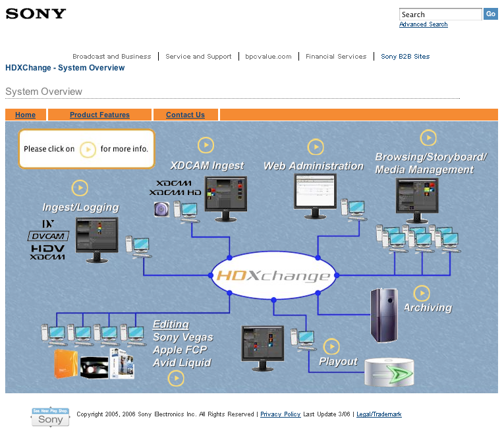The height and width of the screenshot is (442, 504).
Task: Open Sony B2B Sites navigation item
Action: tap(405, 57)
